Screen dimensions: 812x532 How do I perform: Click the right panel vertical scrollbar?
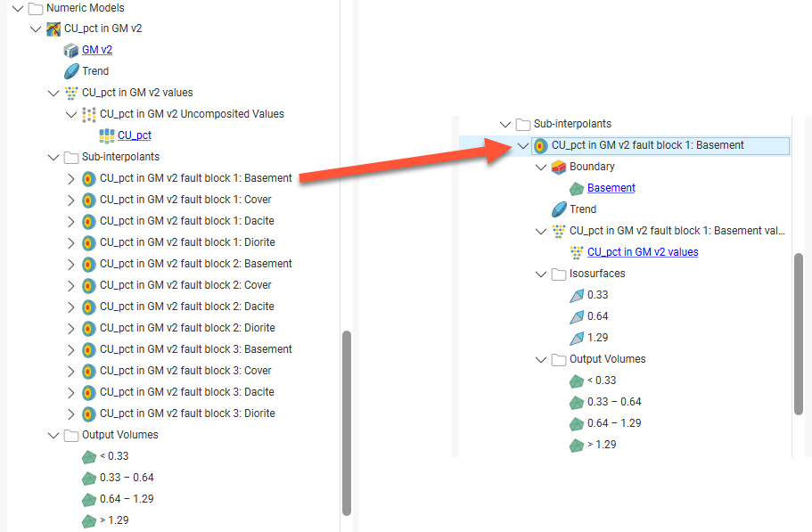click(x=799, y=334)
